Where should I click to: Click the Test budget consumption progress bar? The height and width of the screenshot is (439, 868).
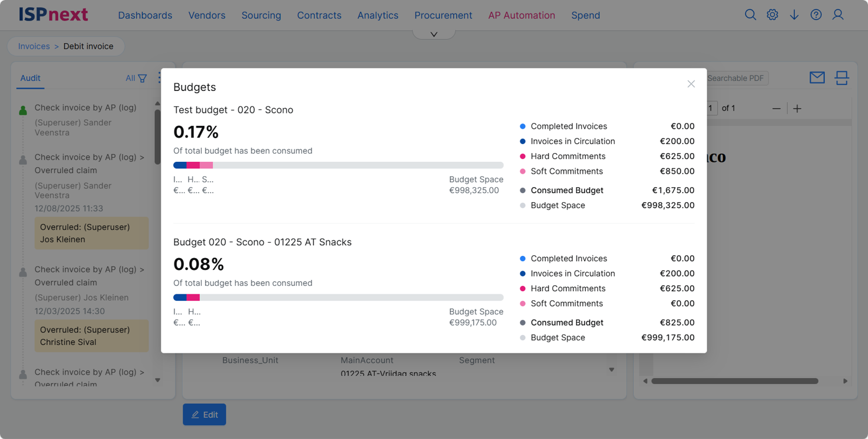pyautogui.click(x=338, y=165)
